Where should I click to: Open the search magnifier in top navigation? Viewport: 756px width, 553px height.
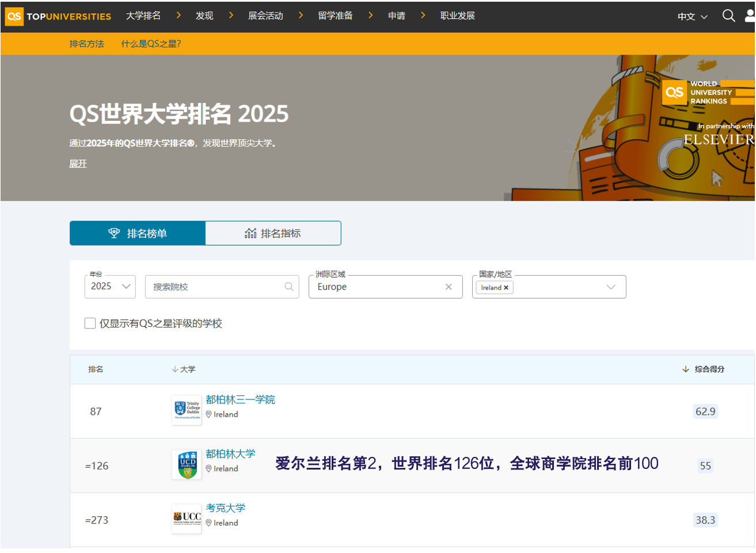coord(728,16)
